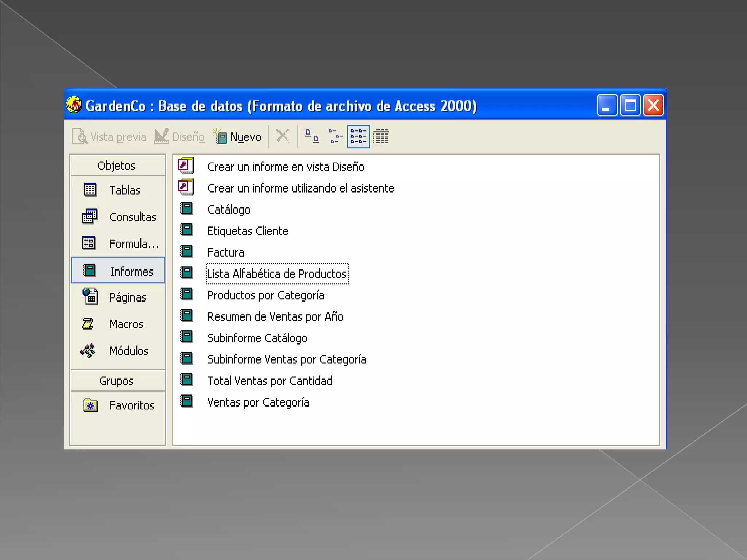Screen dimensions: 747x560
Task: Select 'Crear un informe utilizando el asistente'
Action: [301, 188]
